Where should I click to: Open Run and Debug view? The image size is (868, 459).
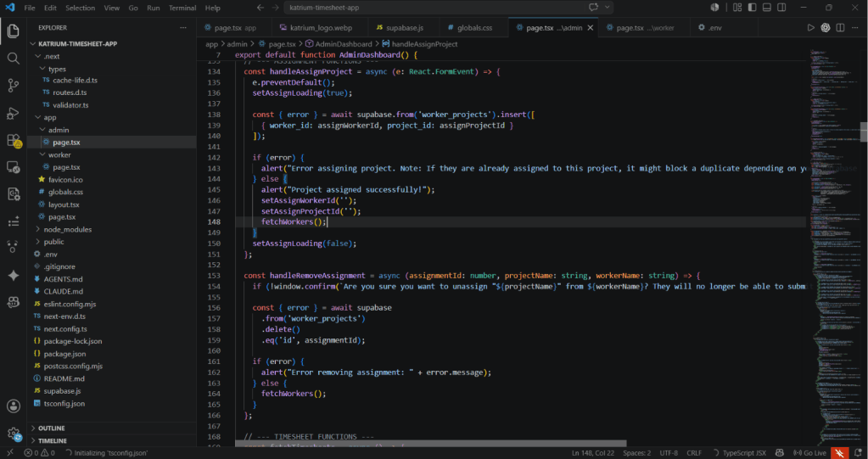[x=14, y=113]
